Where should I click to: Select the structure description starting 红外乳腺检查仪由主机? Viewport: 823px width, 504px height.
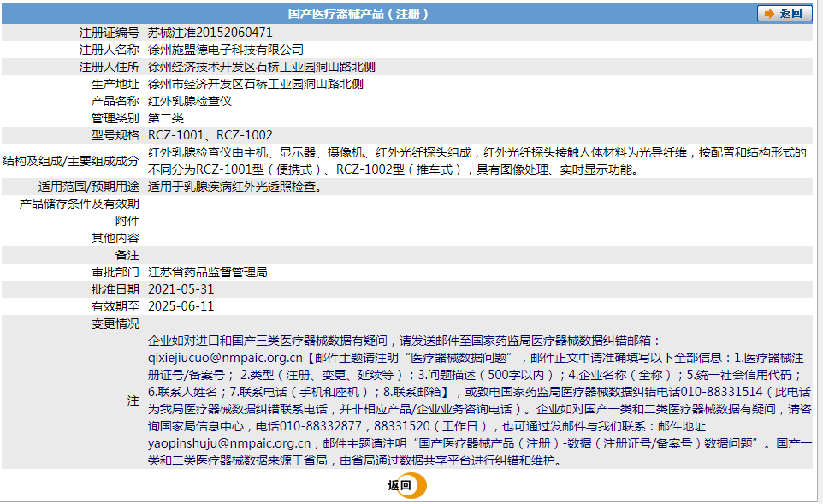click(477, 161)
